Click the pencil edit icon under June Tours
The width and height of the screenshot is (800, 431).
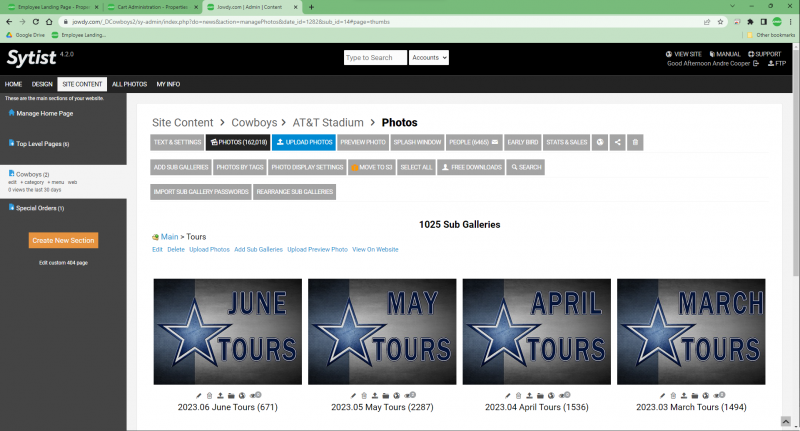(x=198, y=395)
